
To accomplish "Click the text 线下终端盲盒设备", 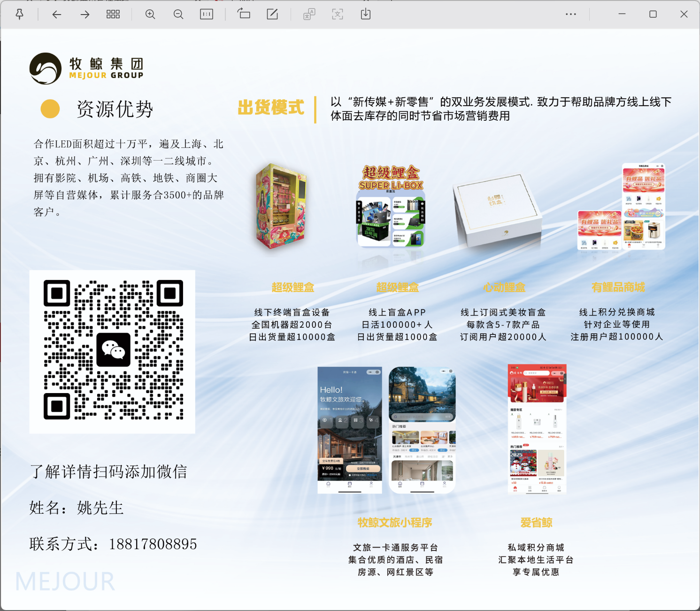I will tap(292, 312).
